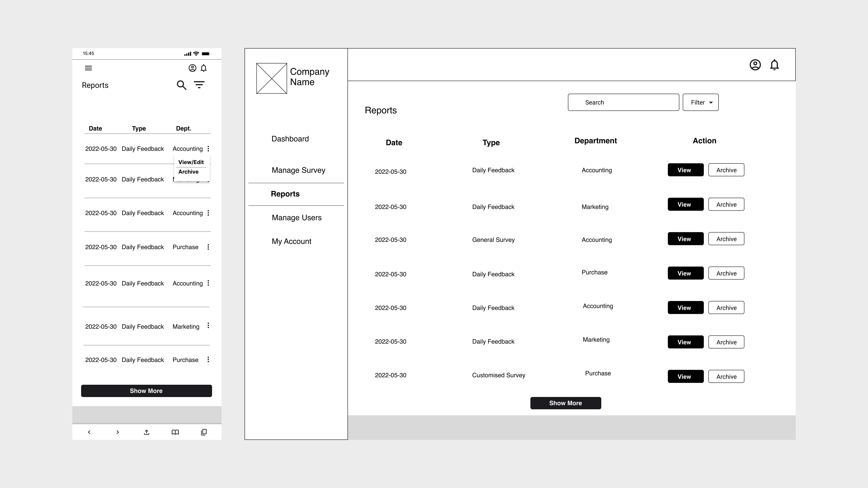The image size is (868, 488).
Task: Tap the mobile search magnifier icon
Action: [182, 85]
